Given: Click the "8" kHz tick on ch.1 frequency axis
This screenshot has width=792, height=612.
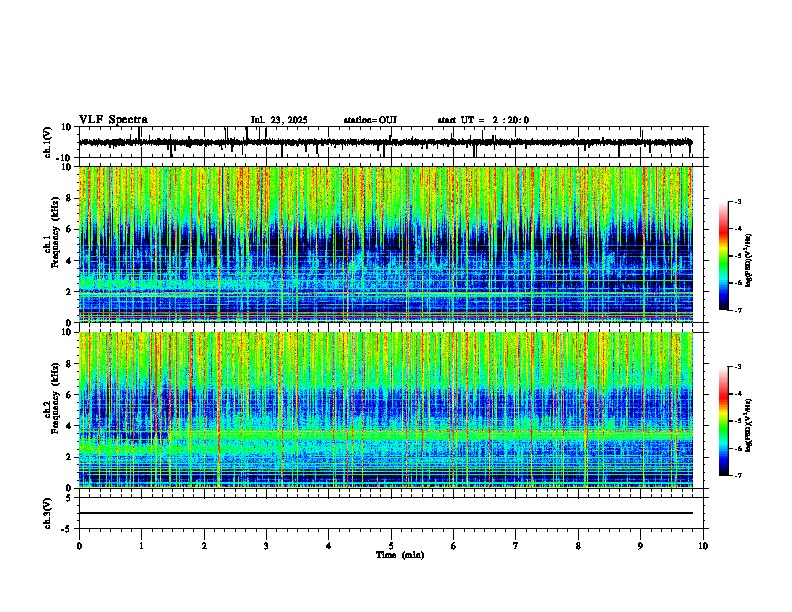Looking at the screenshot, I should coord(69,198).
